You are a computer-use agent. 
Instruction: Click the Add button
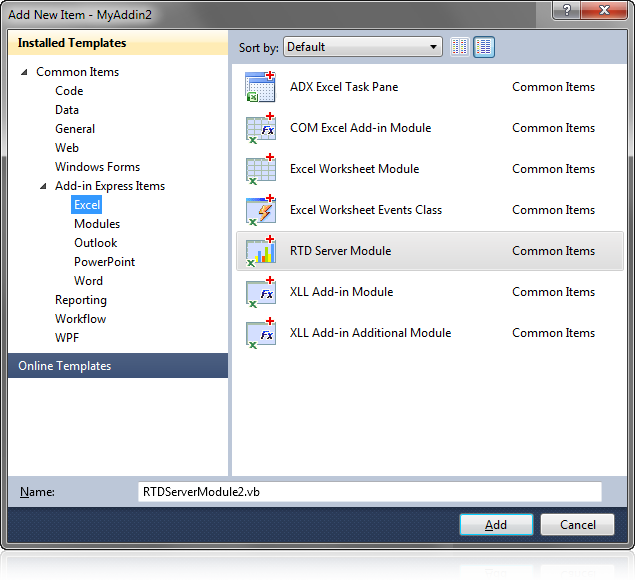496,525
